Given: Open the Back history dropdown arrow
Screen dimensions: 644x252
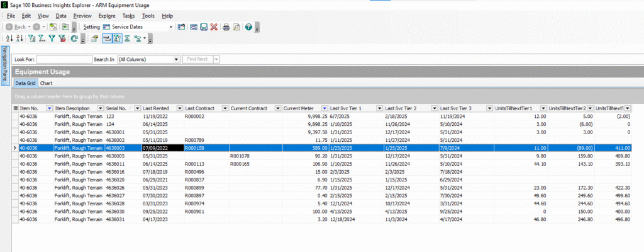Looking at the screenshot, I should [29, 26].
